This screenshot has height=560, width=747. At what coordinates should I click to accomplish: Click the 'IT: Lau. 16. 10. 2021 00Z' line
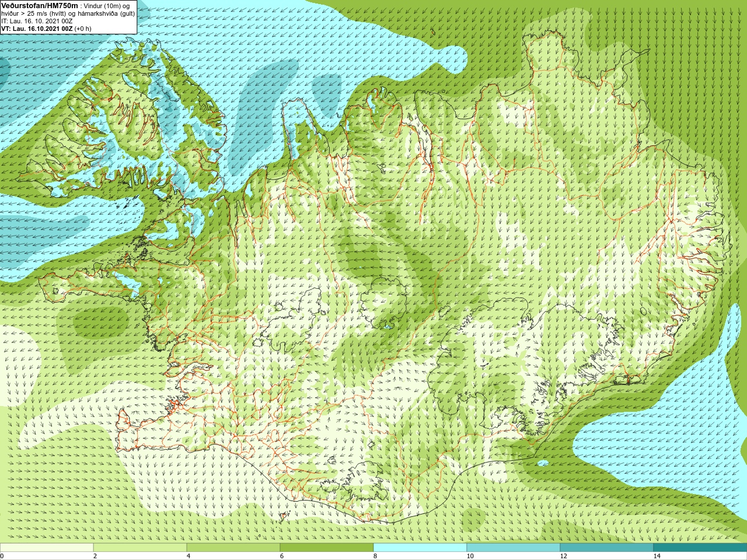coord(37,21)
